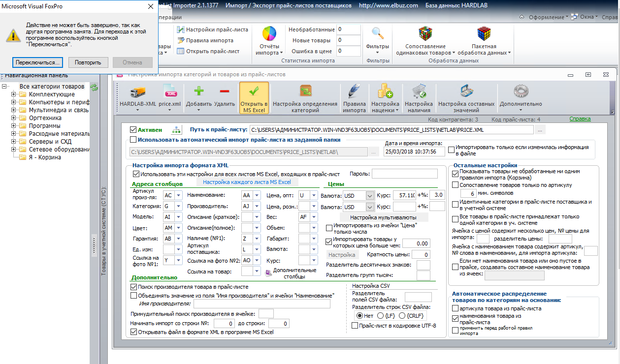Click the Курс value 57.110 field
The width and height of the screenshot is (620, 364).
click(405, 195)
